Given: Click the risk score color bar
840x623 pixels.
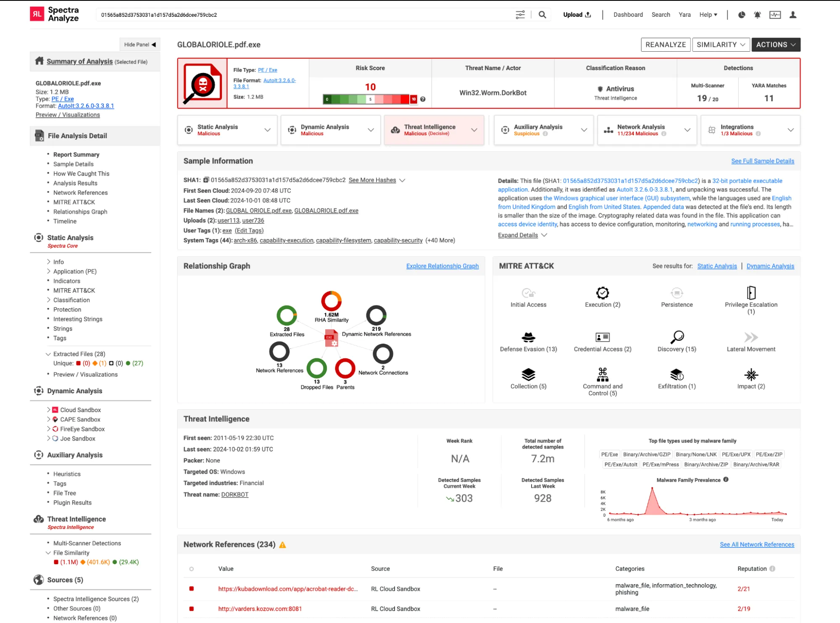Looking at the screenshot, I should (x=370, y=99).
